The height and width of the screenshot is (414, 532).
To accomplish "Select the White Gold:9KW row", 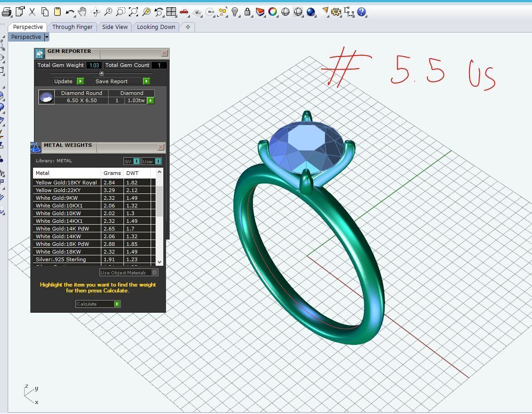I will [94, 198].
